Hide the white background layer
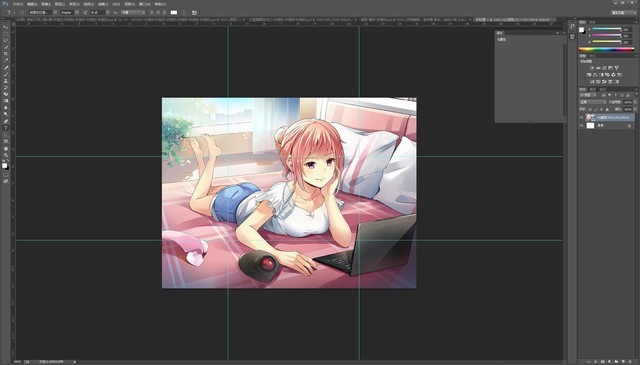The width and height of the screenshot is (640, 365). (x=582, y=126)
